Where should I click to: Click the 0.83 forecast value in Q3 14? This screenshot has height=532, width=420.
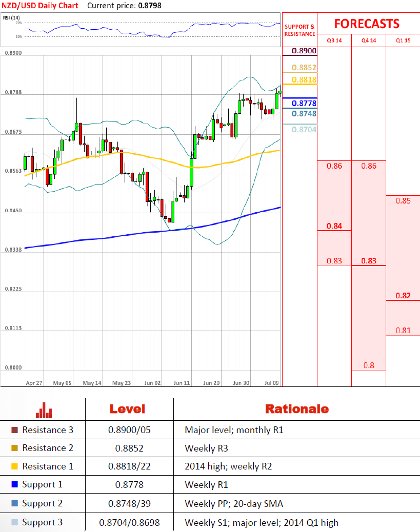click(x=334, y=261)
